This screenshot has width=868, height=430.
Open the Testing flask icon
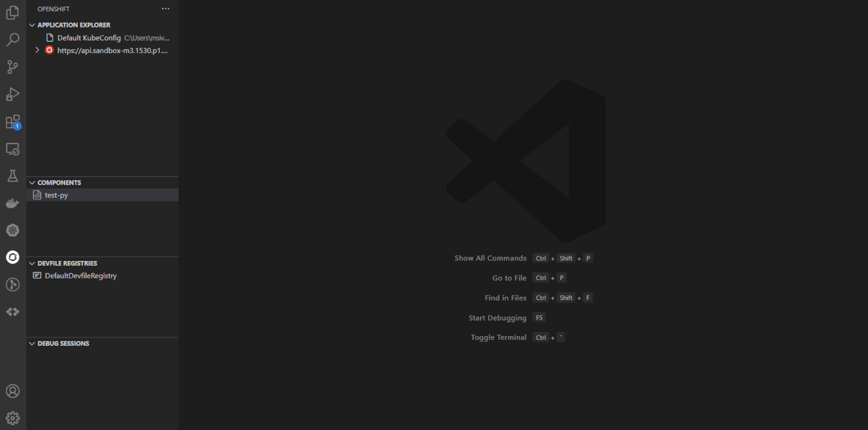coord(13,176)
